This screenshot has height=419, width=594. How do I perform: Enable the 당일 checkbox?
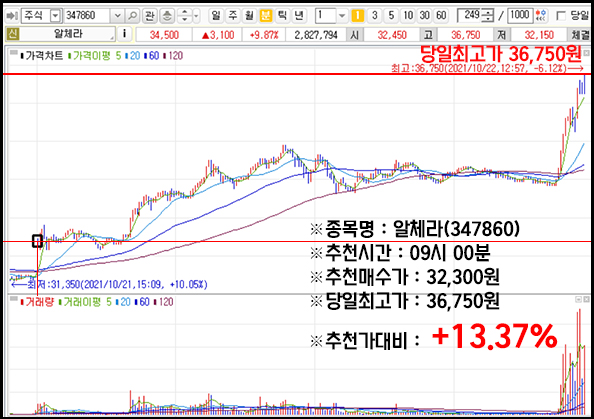pyautogui.click(x=561, y=16)
